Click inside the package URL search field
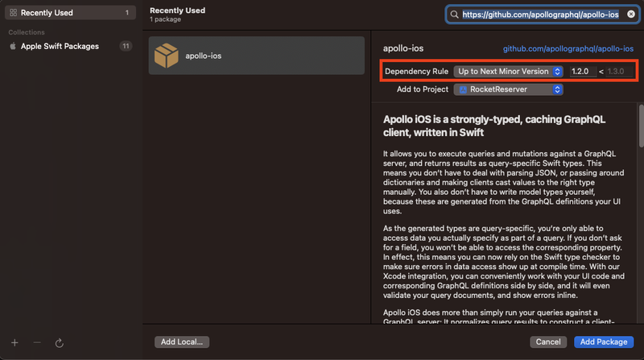This screenshot has width=644, height=360. (539, 14)
